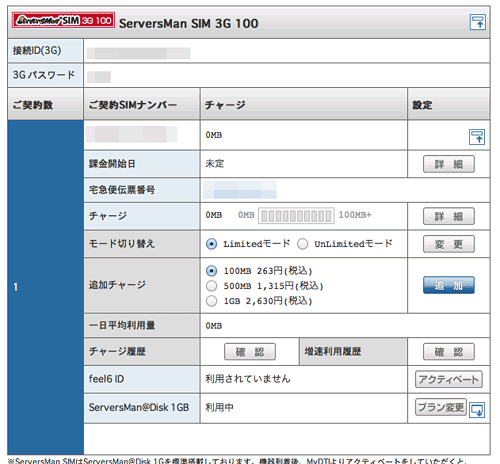500x464 pixels.
Task: Click the charge usage progress bar
Action: tap(296, 216)
